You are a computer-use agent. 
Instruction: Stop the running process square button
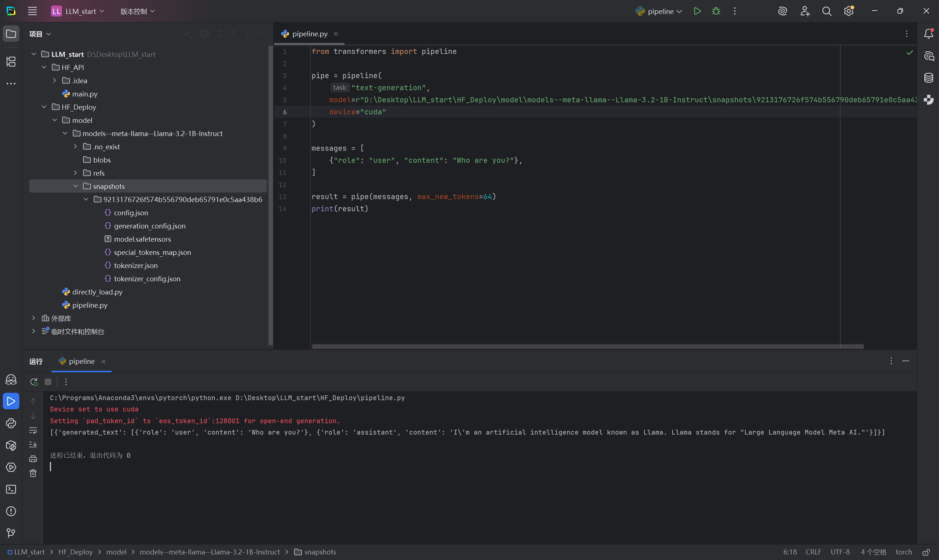point(48,382)
